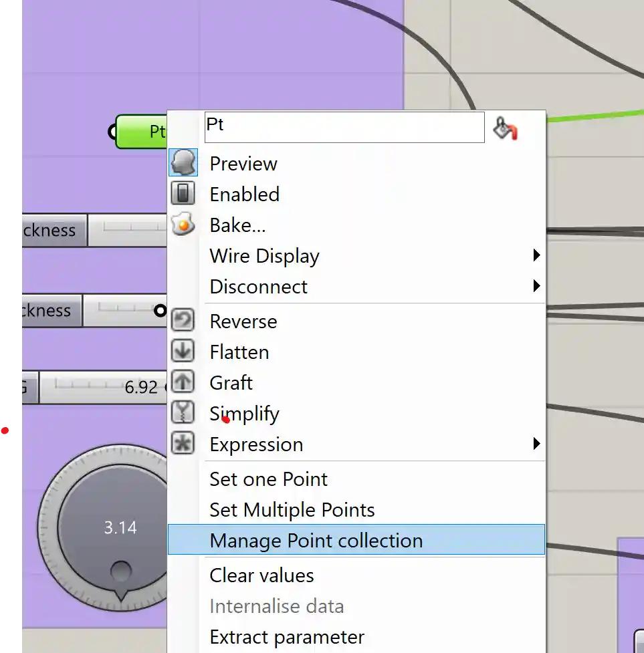Click the Simplify funnel icon
The height and width of the screenshot is (653, 644).
183,413
